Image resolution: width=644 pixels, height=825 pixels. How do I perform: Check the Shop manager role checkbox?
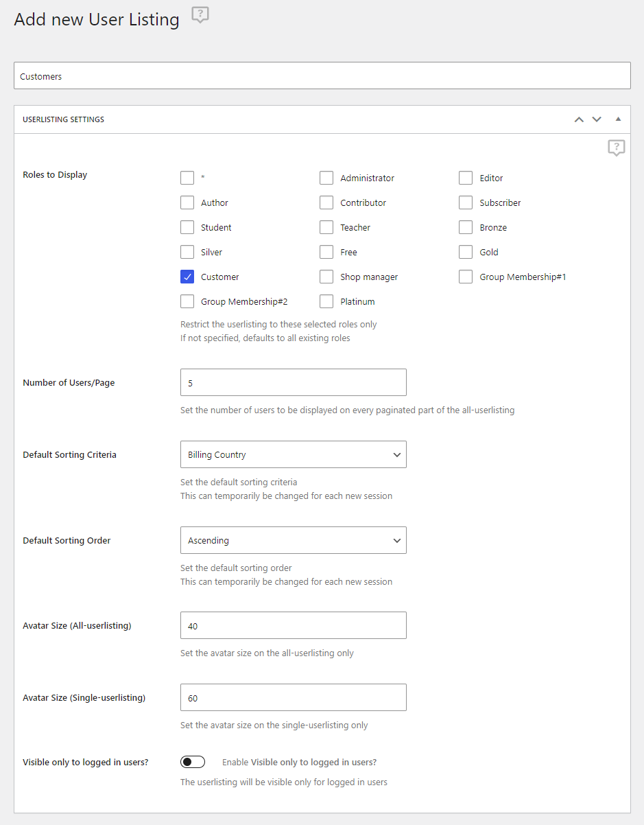pos(326,277)
